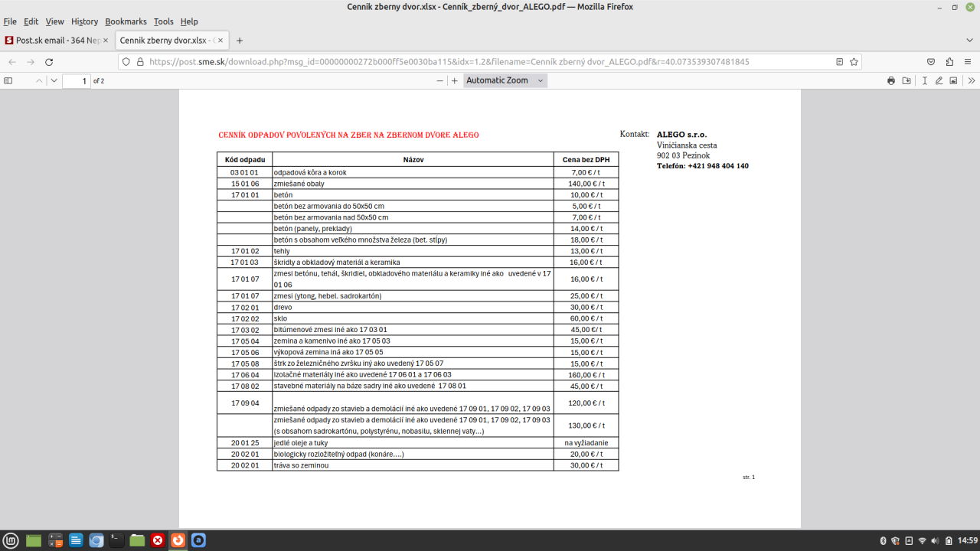Switch to the Post.sk email tab
The height and width of the screenshot is (551, 980).
[x=57, y=41]
